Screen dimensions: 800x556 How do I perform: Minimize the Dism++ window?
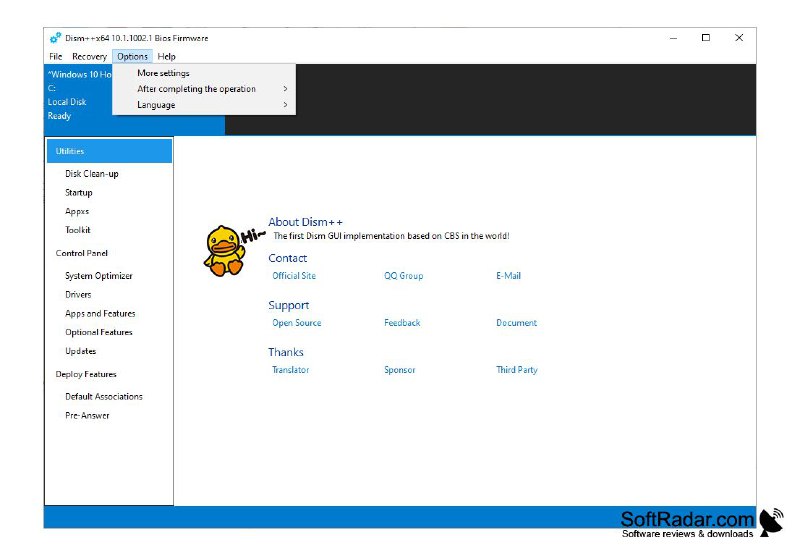pos(673,38)
